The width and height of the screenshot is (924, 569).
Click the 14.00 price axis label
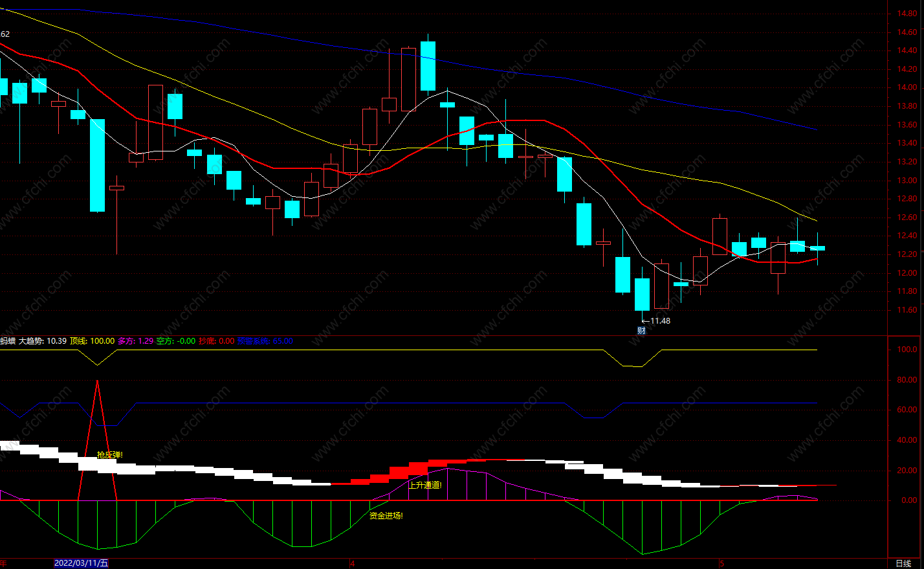coord(907,87)
